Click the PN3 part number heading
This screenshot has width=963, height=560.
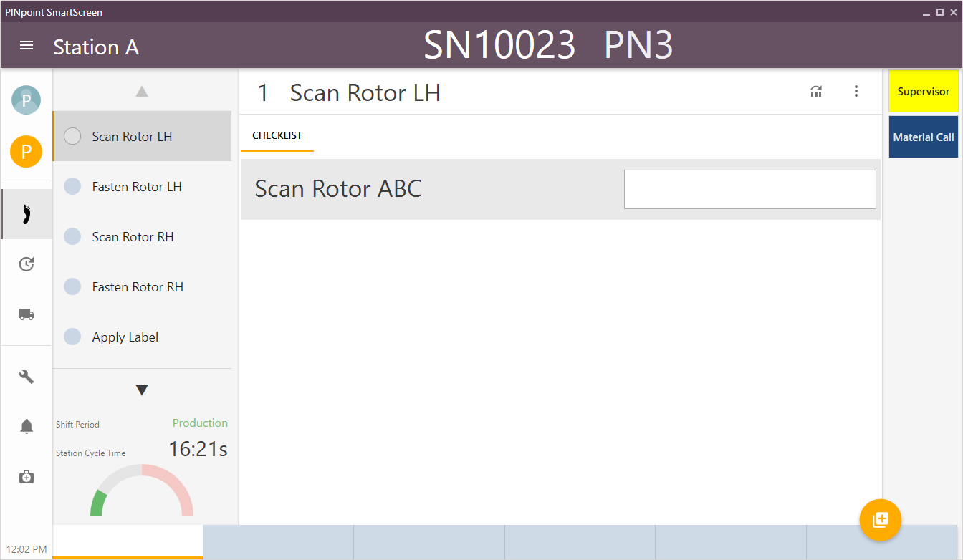click(639, 45)
